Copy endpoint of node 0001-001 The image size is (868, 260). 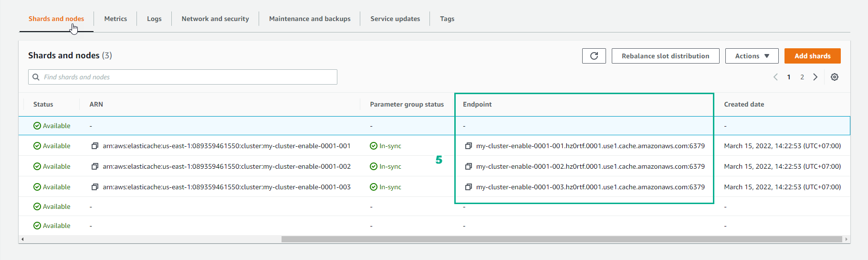tap(469, 146)
